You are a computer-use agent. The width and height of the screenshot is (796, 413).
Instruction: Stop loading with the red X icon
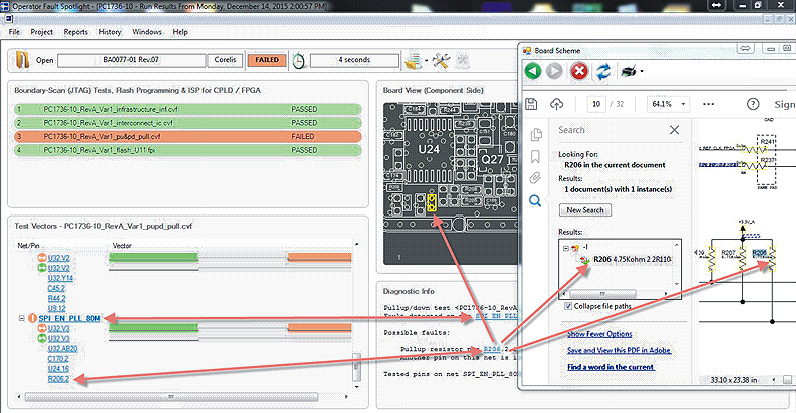[579, 71]
